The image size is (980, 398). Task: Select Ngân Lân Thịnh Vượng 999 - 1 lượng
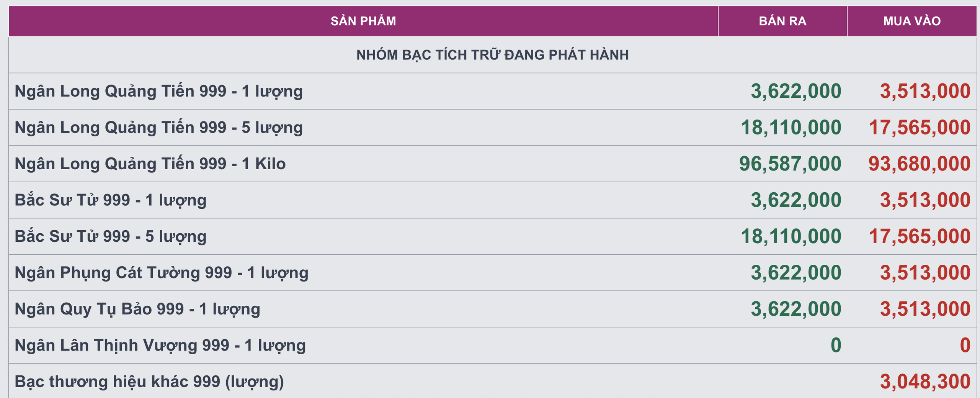[x=160, y=346]
